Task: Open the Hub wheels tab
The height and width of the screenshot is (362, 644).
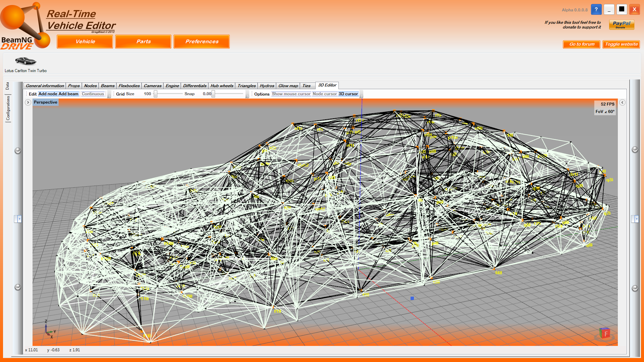Action: 221,86
